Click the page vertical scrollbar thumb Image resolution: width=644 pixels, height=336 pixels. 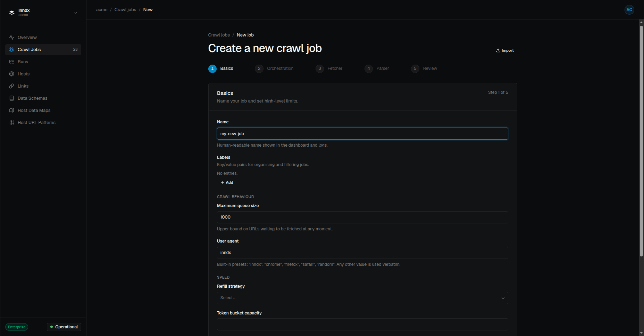(x=641, y=141)
